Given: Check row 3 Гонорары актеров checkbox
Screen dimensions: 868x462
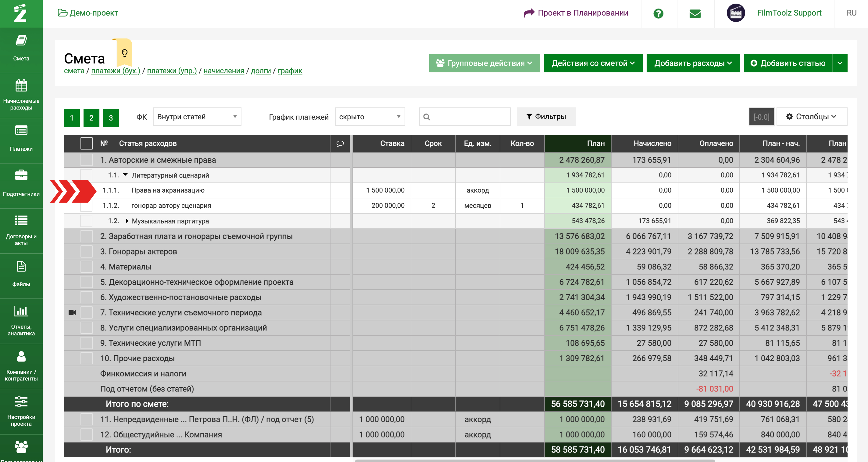Looking at the screenshot, I should (87, 251).
